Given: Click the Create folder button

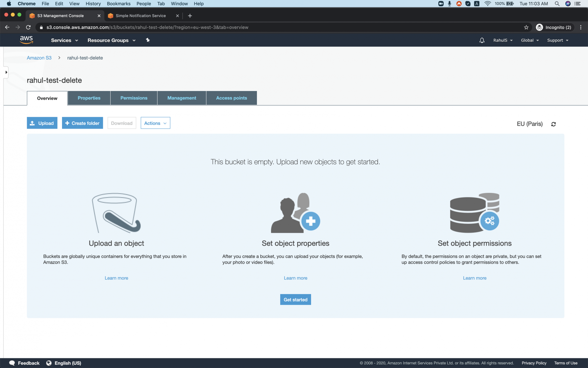Looking at the screenshot, I should [82, 123].
